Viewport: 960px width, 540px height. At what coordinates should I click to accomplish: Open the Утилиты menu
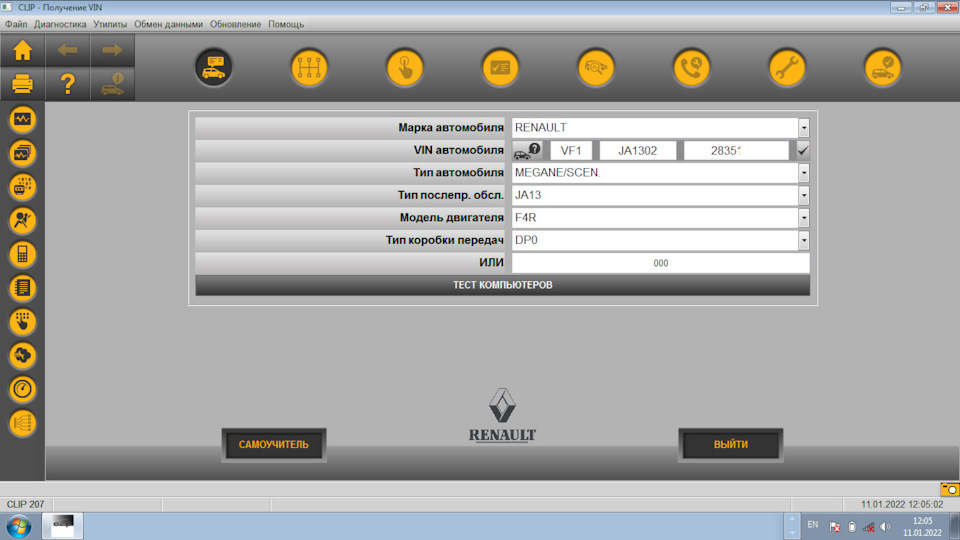[x=110, y=24]
